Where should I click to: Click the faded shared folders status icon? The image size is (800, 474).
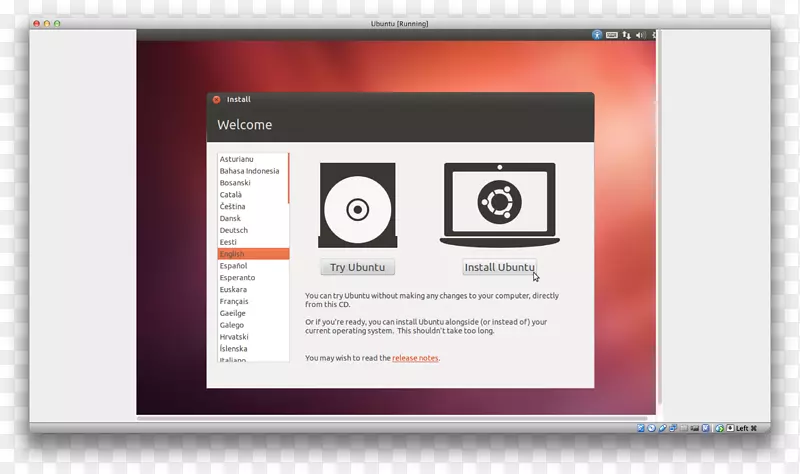point(684,428)
